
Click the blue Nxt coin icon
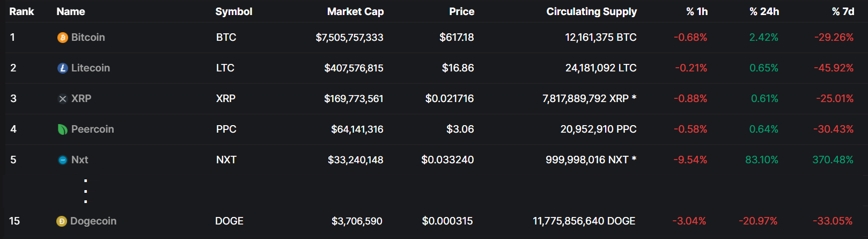point(63,160)
